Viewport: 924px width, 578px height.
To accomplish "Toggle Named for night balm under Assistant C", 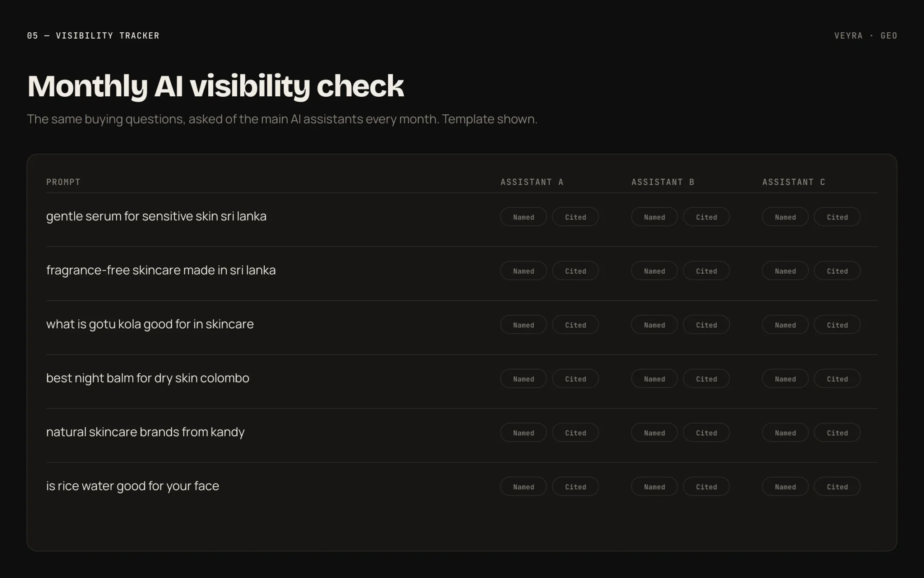I will pos(785,378).
